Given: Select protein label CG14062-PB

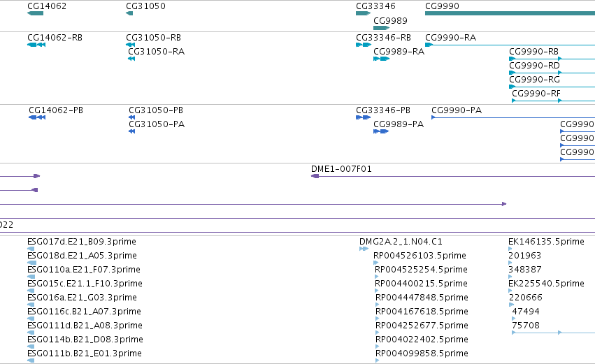Looking at the screenshot, I should [56, 110].
